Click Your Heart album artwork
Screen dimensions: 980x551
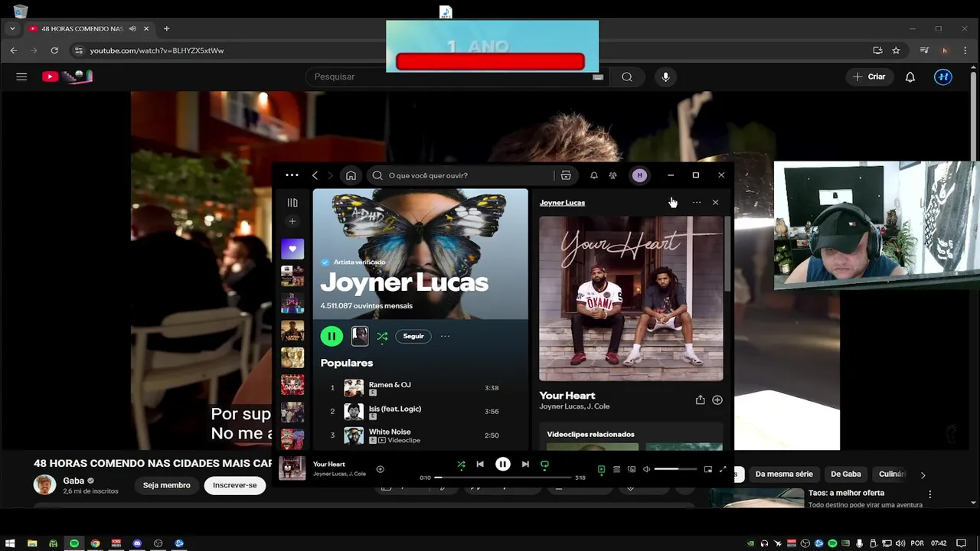(631, 298)
